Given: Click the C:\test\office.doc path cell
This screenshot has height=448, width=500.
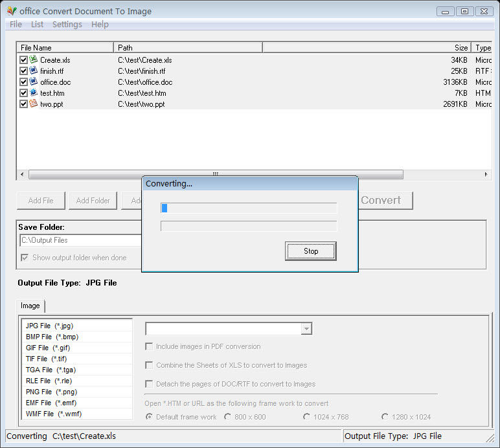Looking at the screenshot, I should coord(145,82).
